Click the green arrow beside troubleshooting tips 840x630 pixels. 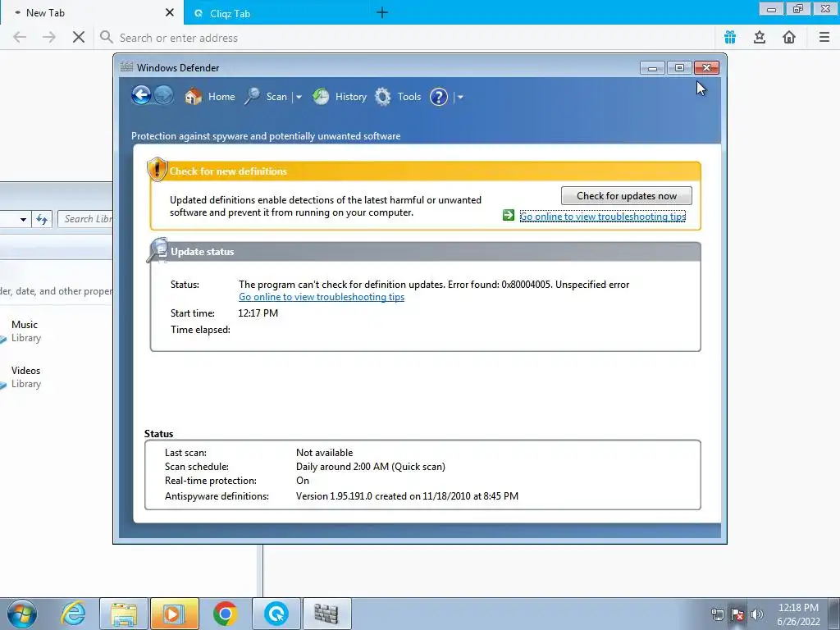coord(509,216)
